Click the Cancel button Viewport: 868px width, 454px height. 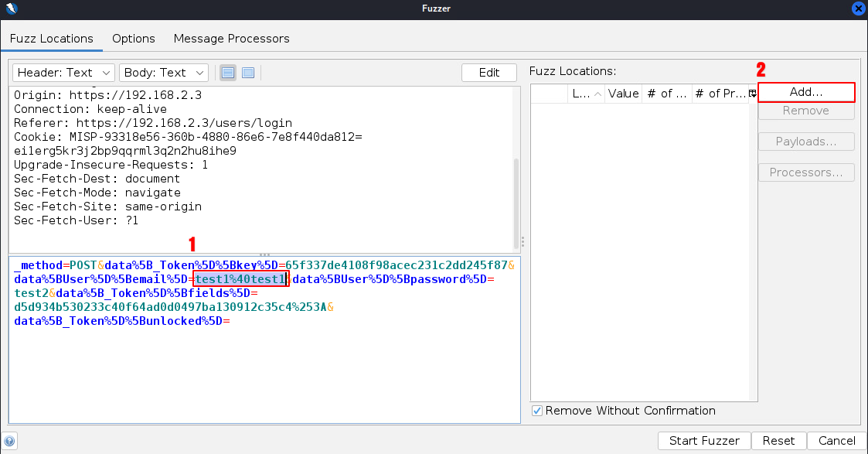click(836, 441)
